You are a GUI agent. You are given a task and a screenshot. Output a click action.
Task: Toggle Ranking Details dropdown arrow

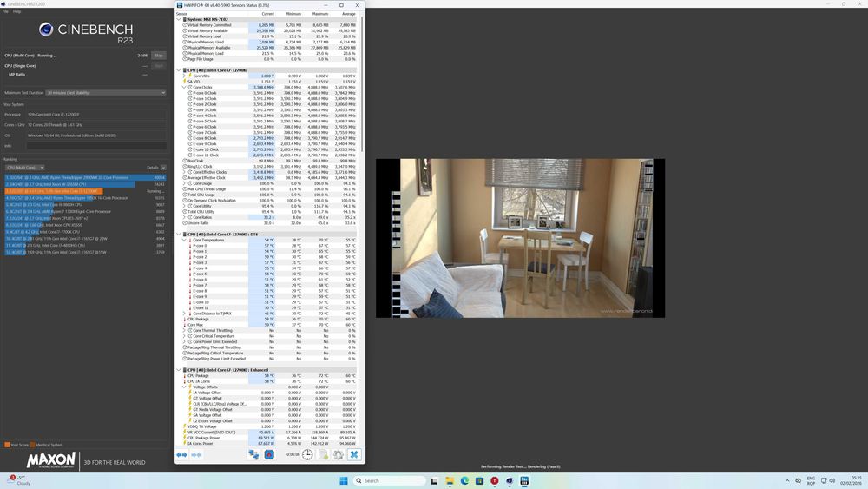163,168
